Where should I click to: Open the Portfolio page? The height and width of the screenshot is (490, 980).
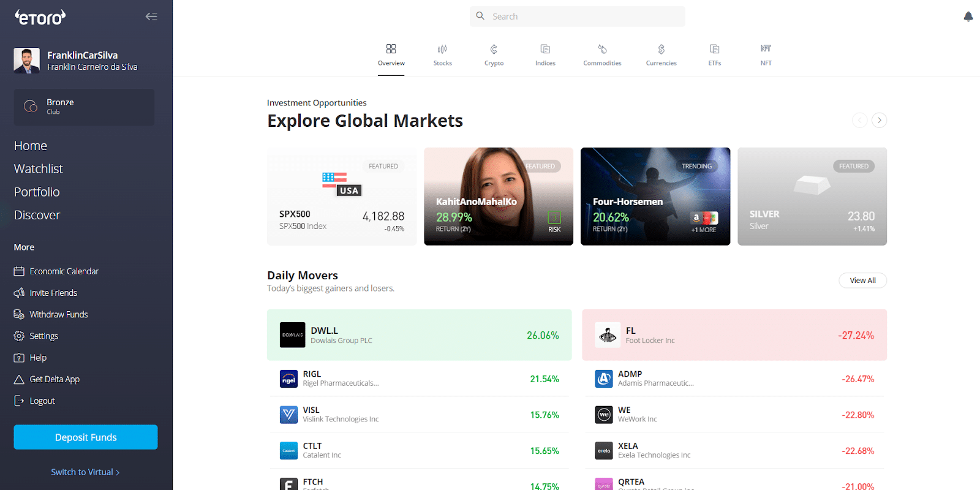(37, 192)
